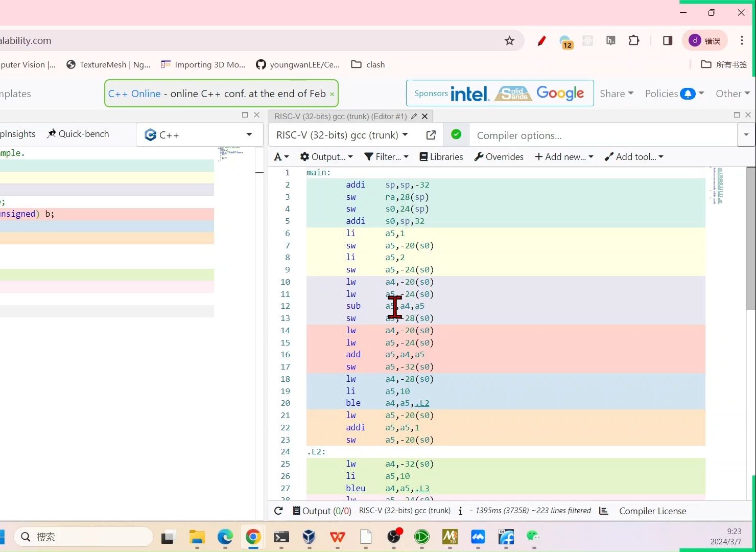Maximize the source editor pane
This screenshot has height=552, width=756.
pyautogui.click(x=245, y=115)
